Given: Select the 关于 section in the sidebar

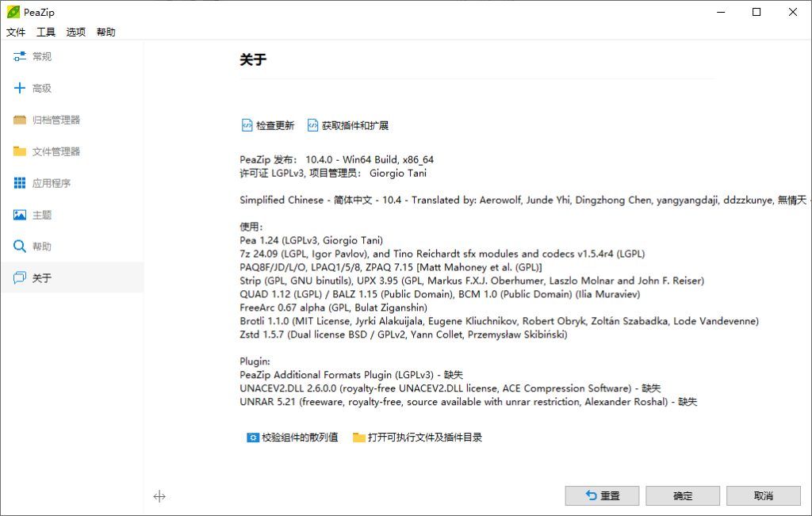Looking at the screenshot, I should 72,278.
